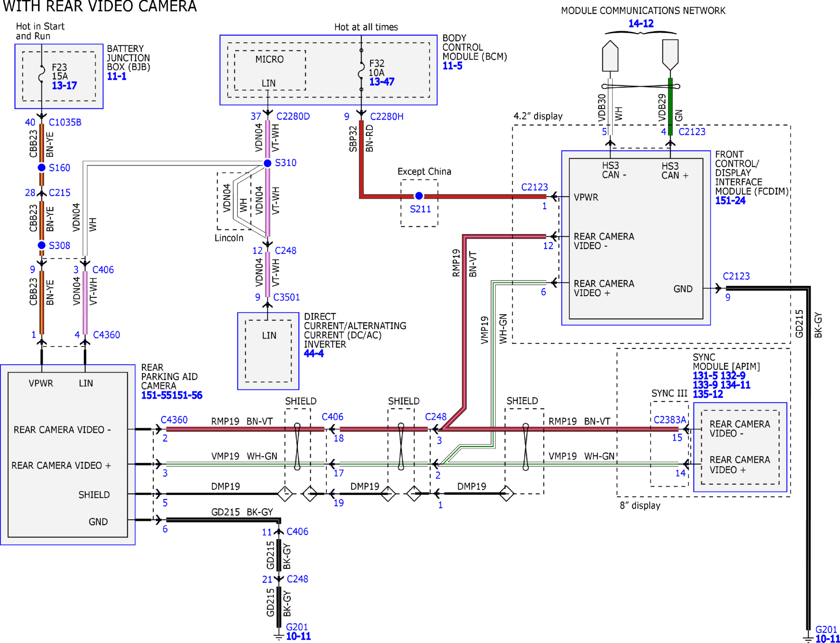
Task: Click the 'MODULE COMMUNICATIONS NETWORK' heading
Action: click(x=643, y=11)
